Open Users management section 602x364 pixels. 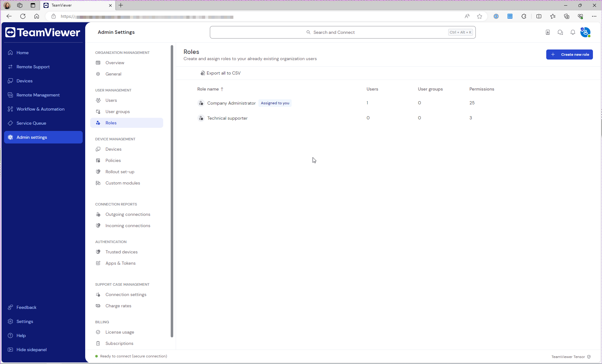(111, 100)
